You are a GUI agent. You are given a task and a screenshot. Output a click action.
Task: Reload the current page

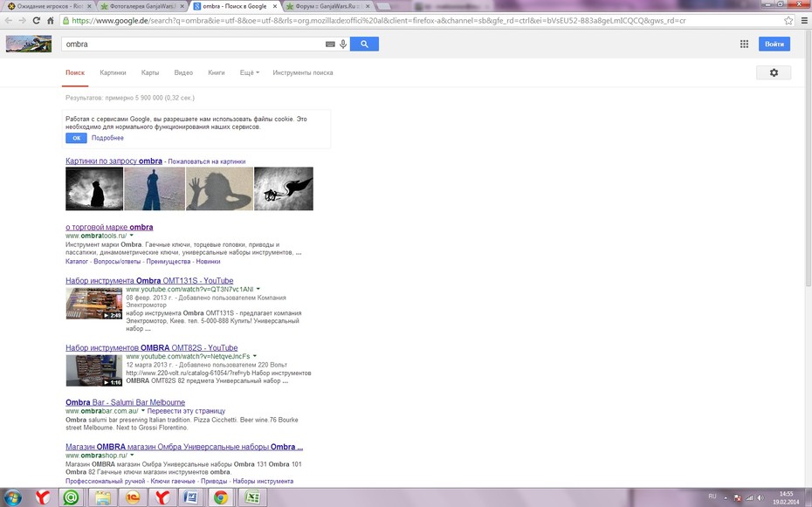pyautogui.click(x=37, y=21)
